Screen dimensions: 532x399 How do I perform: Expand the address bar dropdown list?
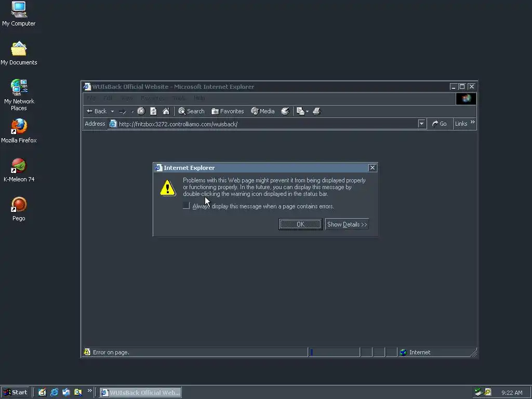tap(421, 124)
